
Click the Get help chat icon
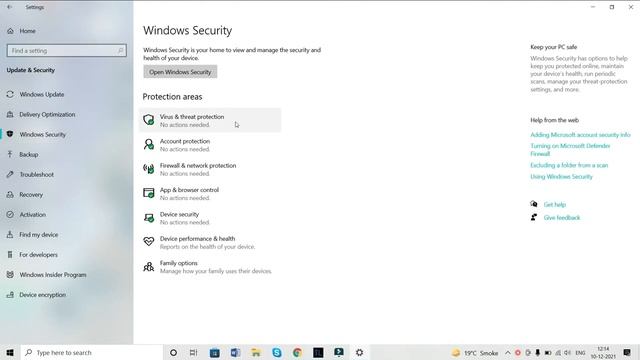point(534,204)
